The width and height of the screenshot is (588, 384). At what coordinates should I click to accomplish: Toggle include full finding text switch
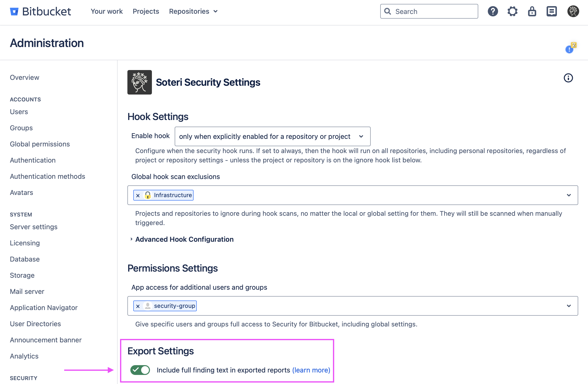point(140,370)
